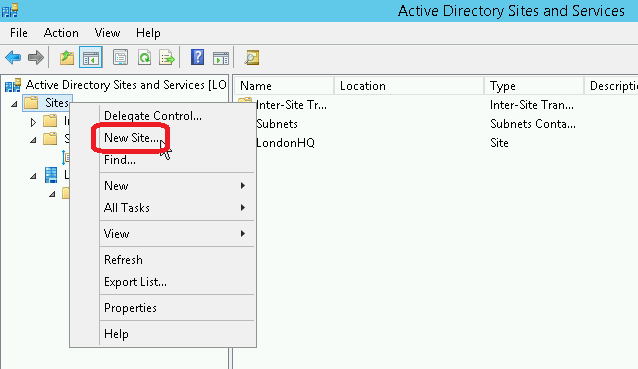Open the View menu in menu bar

point(107,33)
